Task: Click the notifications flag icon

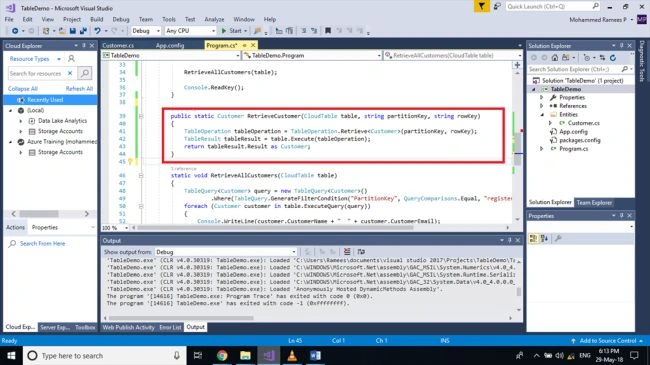Action: pos(481,6)
